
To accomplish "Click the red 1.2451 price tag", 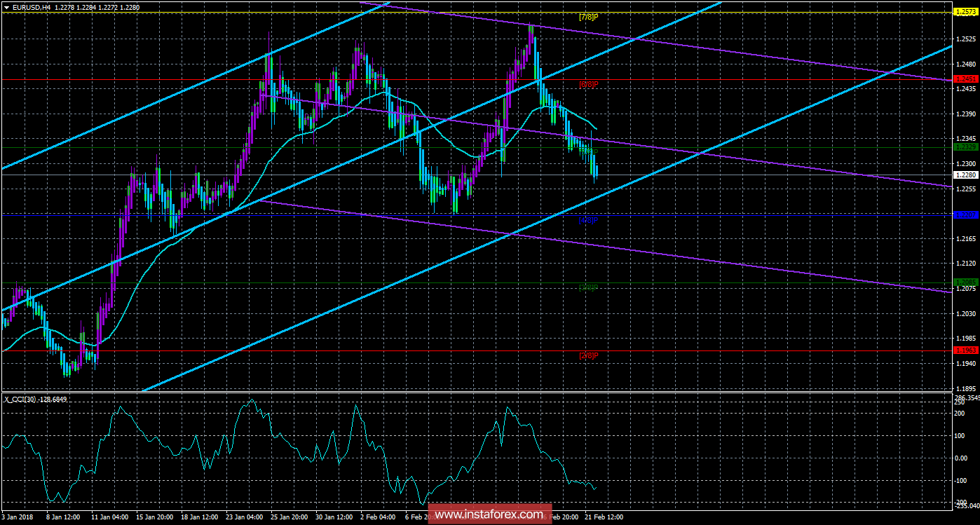I will [x=965, y=80].
